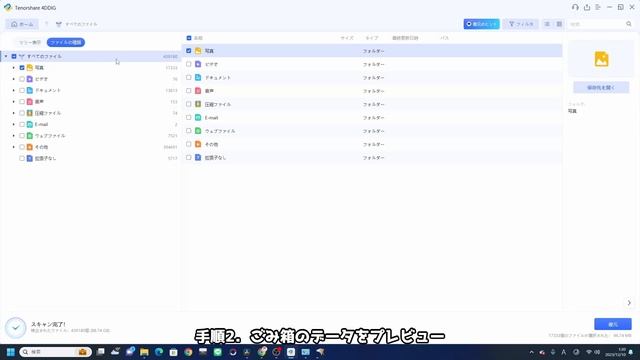Viewport: 640px width, 360px height.
Task: Click ウェブファイル folder icon in file list
Action: point(198,131)
